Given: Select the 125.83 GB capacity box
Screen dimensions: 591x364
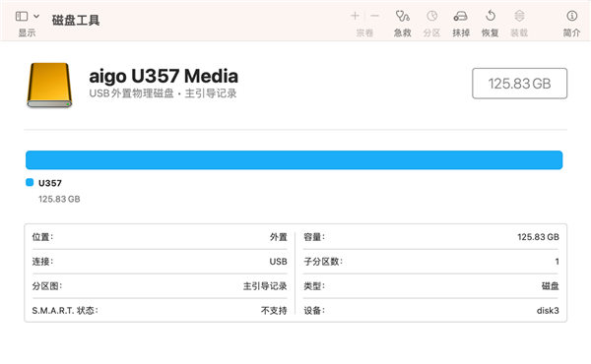Looking at the screenshot, I should [519, 84].
